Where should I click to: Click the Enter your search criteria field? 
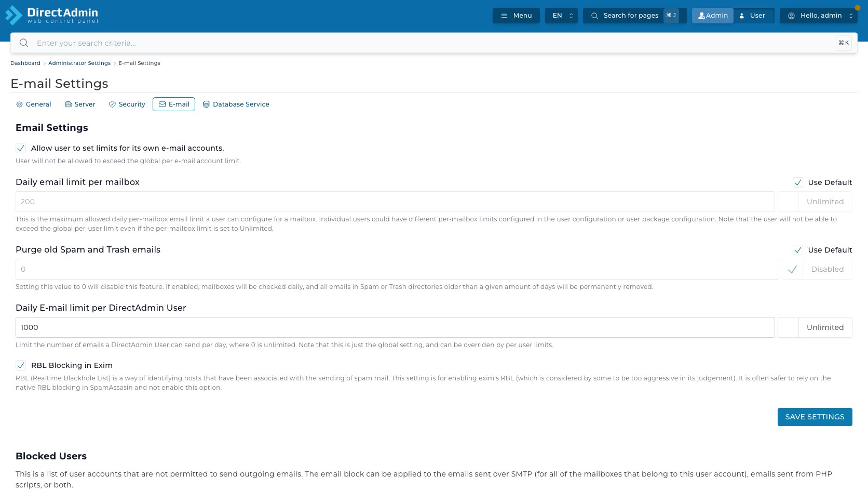434,43
